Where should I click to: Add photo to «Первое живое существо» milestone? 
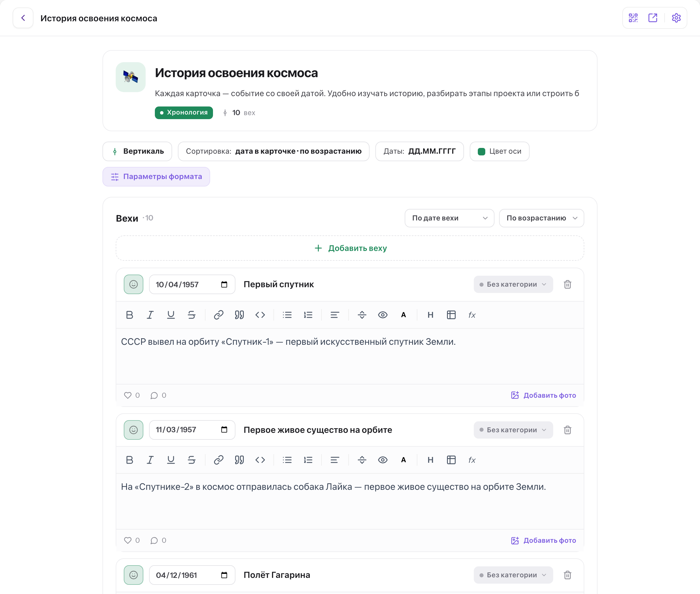[x=543, y=540]
